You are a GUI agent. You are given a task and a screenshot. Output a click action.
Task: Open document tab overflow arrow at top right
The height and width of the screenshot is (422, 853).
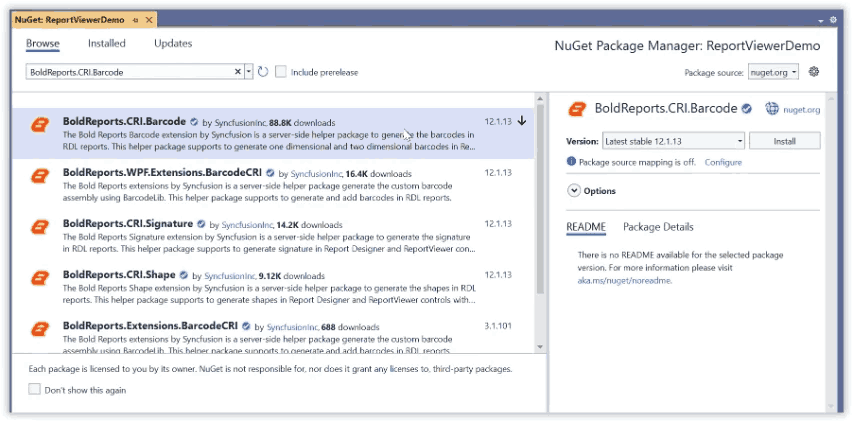pyautogui.click(x=821, y=21)
